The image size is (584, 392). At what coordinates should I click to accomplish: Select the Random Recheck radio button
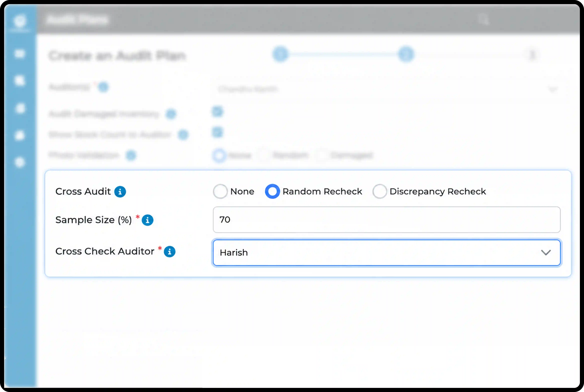pyautogui.click(x=272, y=192)
